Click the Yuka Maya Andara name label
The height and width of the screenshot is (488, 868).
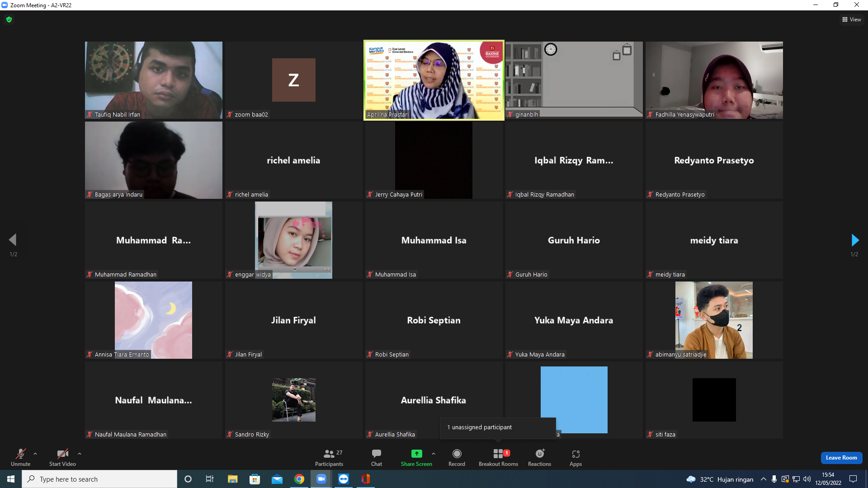tap(540, 355)
